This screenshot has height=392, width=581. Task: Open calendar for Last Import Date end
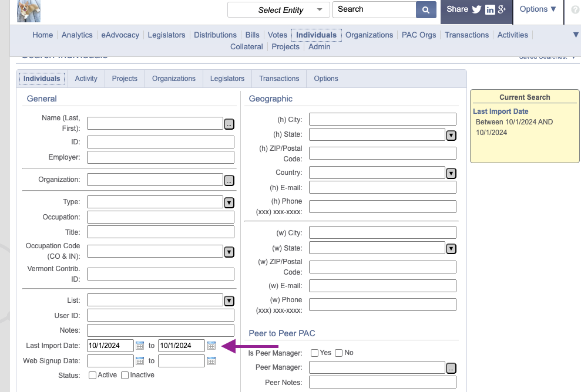pos(211,346)
